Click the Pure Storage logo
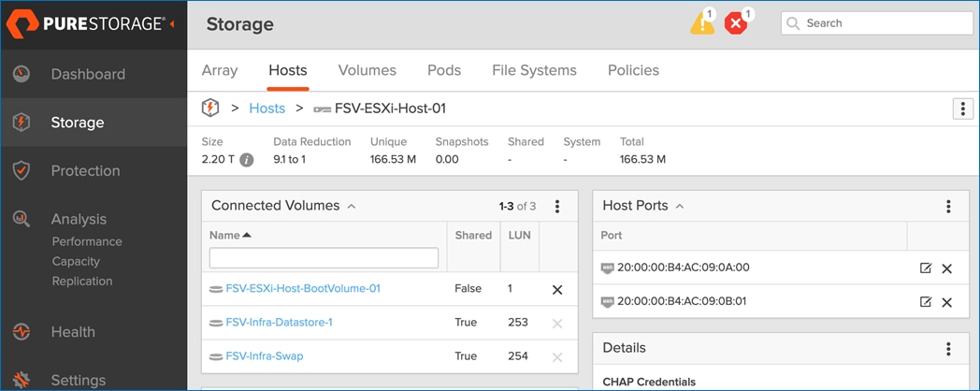This screenshot has width=980, height=391. [x=86, y=24]
